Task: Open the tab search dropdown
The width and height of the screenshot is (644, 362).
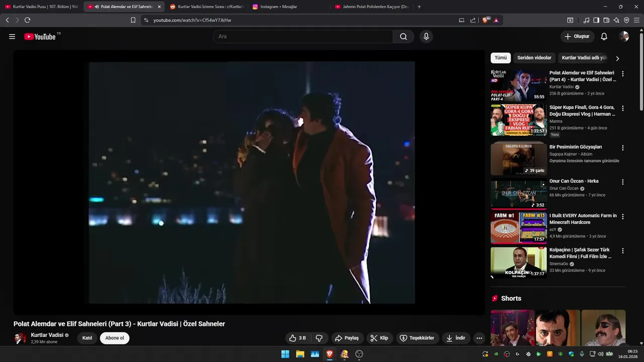Action: [x=570, y=20]
